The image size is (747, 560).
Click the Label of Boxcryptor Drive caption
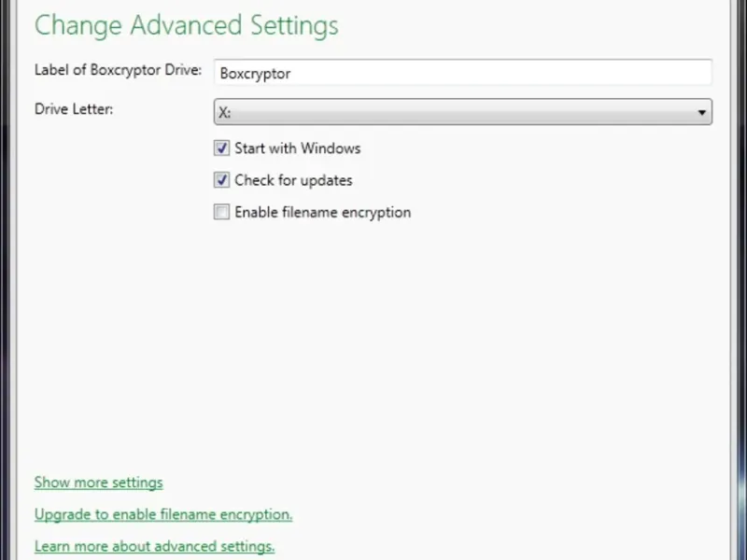pos(118,70)
